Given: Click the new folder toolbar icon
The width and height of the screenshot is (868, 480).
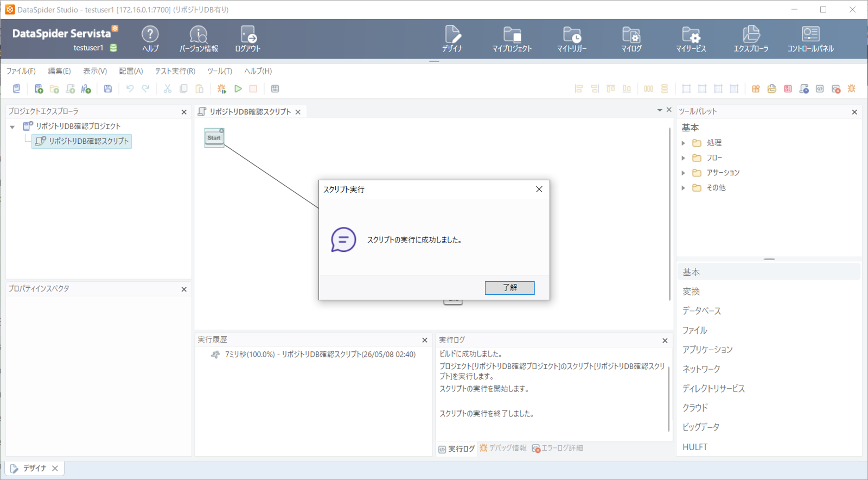Looking at the screenshot, I should click(54, 89).
